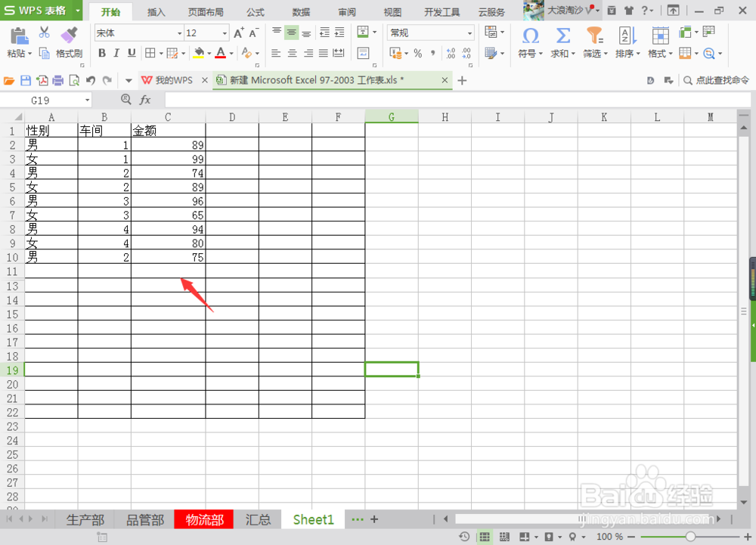Screen dimensions: 756x545
Task: Activate the Format Painter (格式刷) brush
Action: click(69, 35)
